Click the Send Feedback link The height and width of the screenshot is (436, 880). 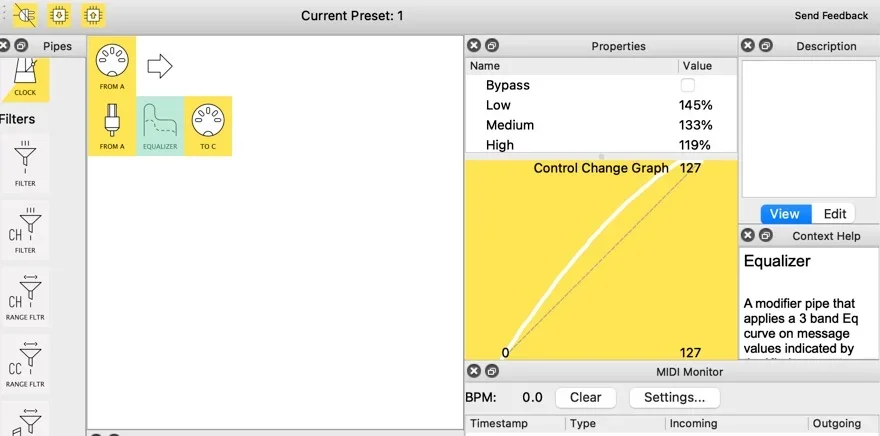pyautogui.click(x=831, y=16)
